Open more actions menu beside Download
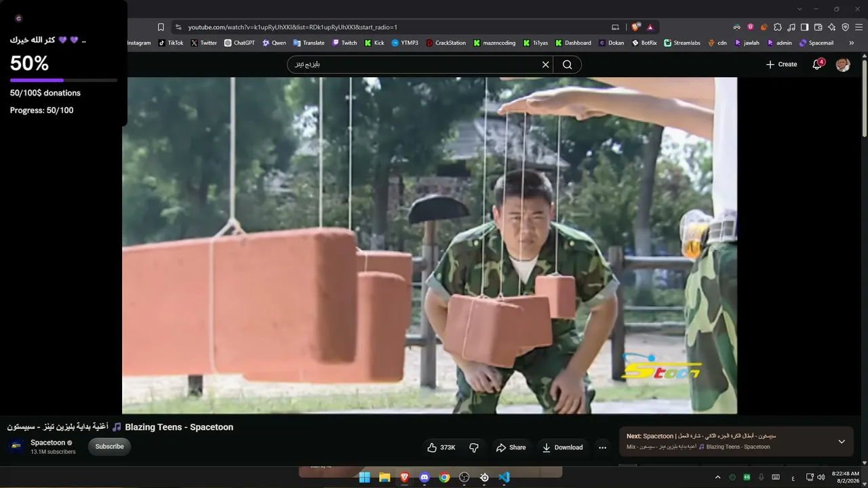This screenshot has width=868, height=488. 602,447
